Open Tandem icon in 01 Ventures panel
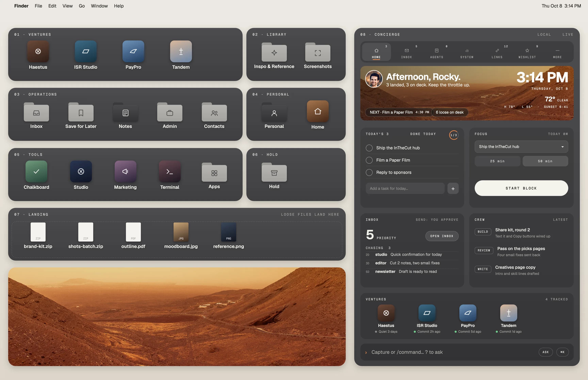 tap(181, 51)
